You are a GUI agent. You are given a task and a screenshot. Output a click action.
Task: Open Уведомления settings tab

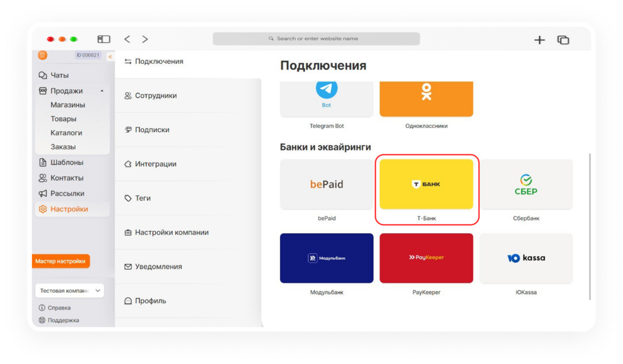point(188,267)
